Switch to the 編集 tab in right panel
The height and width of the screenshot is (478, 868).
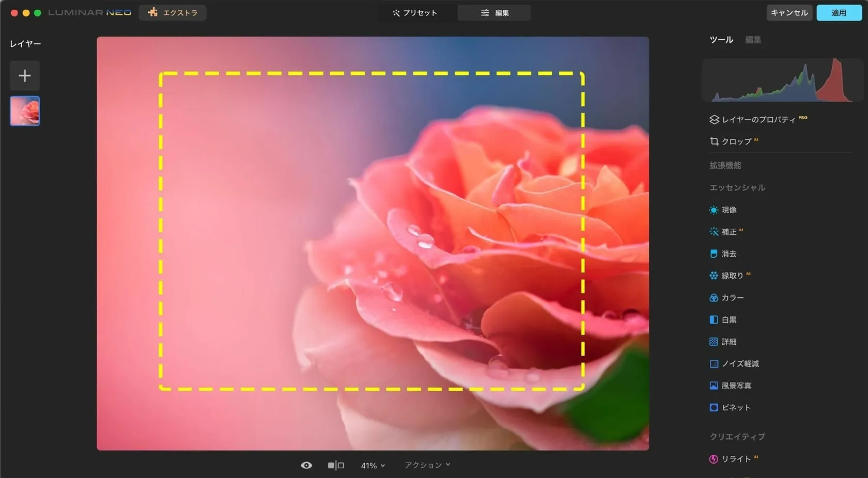(x=753, y=40)
